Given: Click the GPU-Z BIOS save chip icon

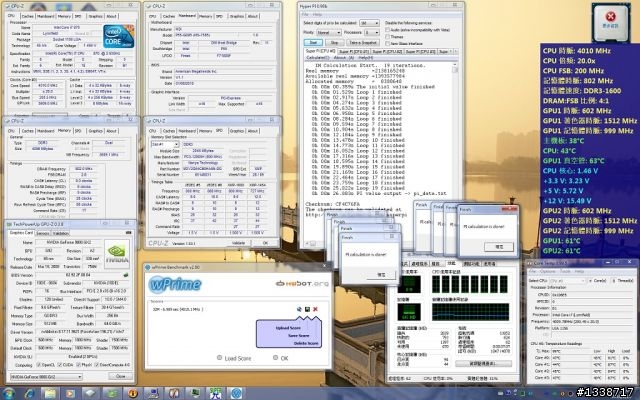Looking at the screenshot, I should pos(126,275).
